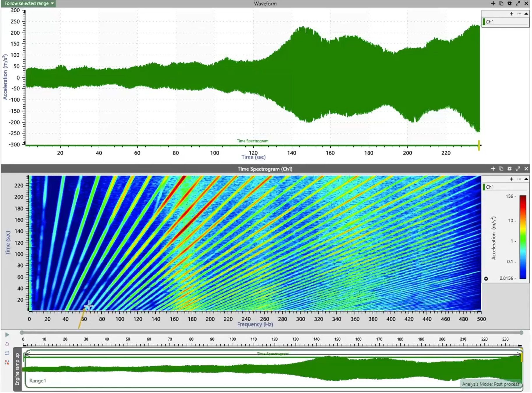Click the Time (sec) label under Waveform
Viewport: 532px width, 393px height.
click(253, 157)
